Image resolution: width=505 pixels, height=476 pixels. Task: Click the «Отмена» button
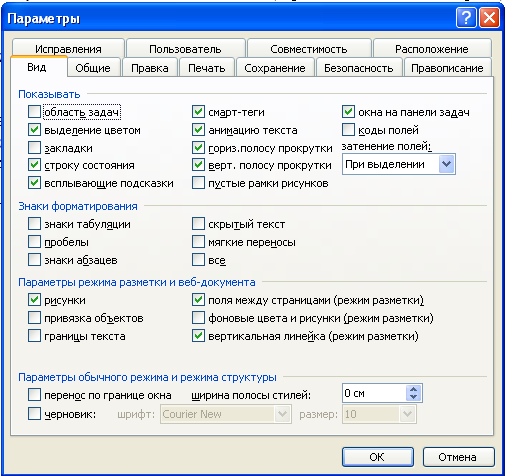point(457,457)
